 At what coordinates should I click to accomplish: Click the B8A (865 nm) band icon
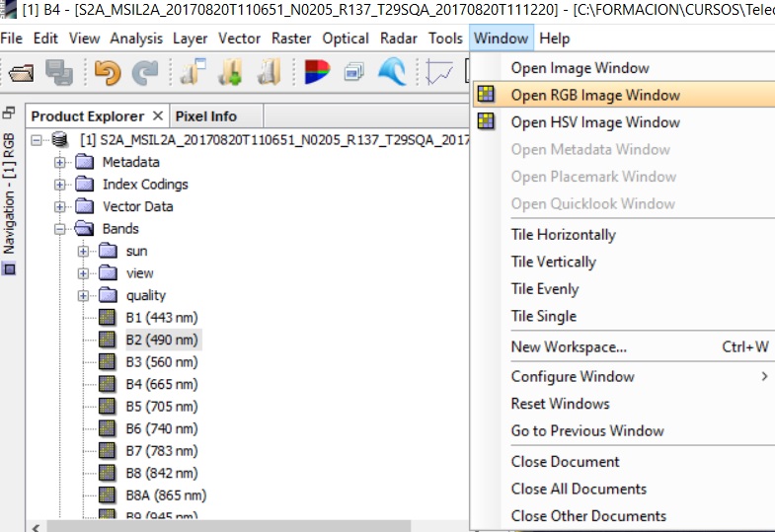(108, 494)
